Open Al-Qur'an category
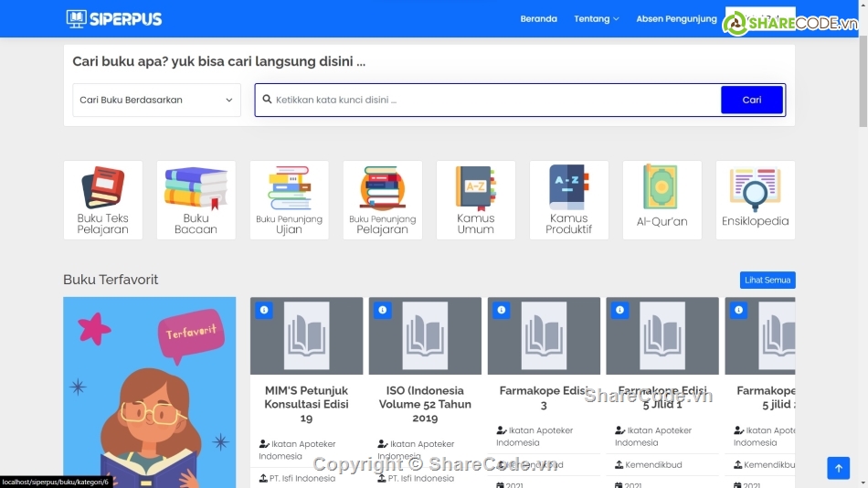This screenshot has width=868, height=488. (x=662, y=200)
